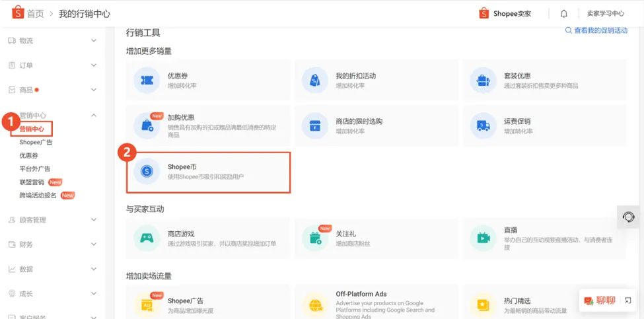Screen dimensions: 644x319
Task: Click the 与买家互动 section heading
Action: point(145,209)
